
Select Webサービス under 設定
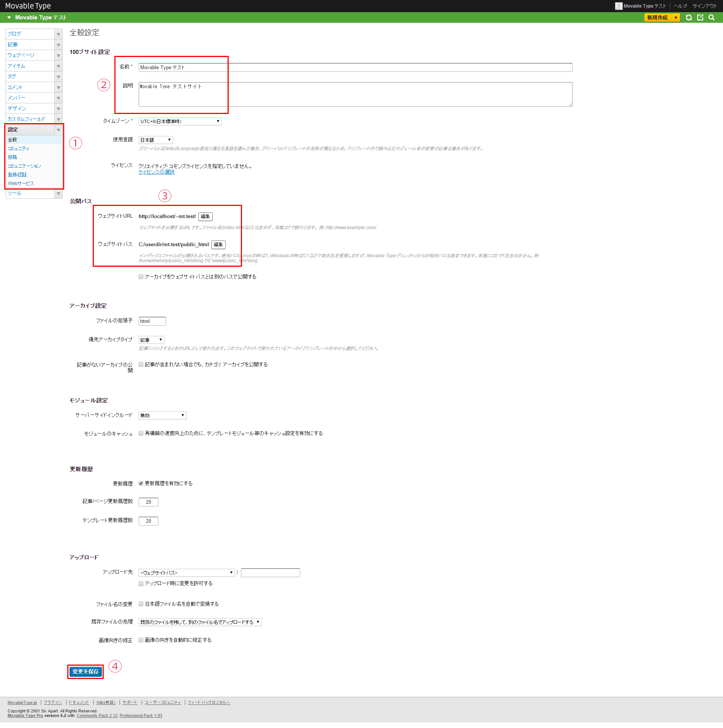34,184
